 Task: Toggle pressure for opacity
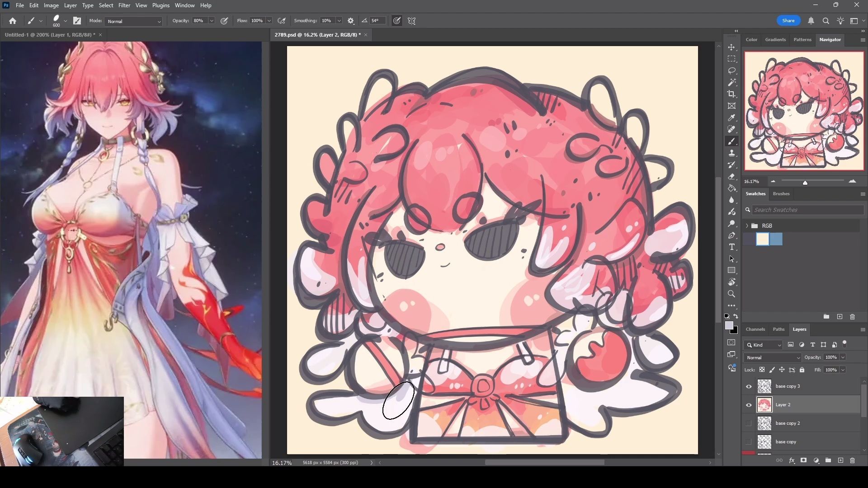click(x=224, y=21)
